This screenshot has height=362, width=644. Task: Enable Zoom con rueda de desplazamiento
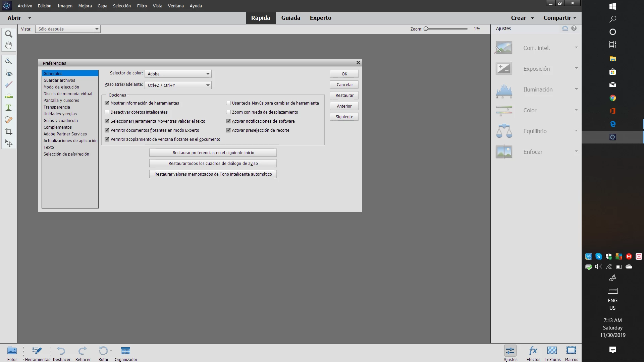(x=228, y=112)
